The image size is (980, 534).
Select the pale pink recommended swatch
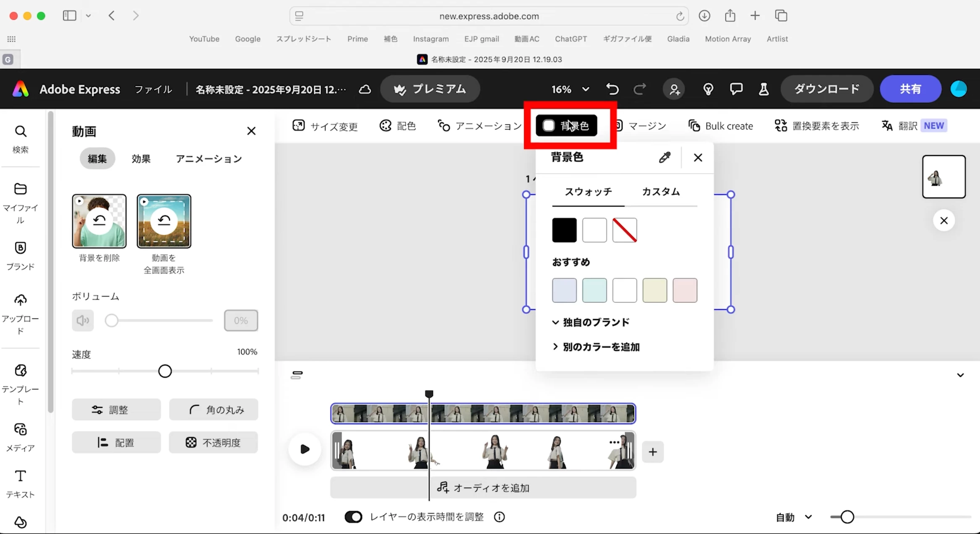pyautogui.click(x=685, y=290)
